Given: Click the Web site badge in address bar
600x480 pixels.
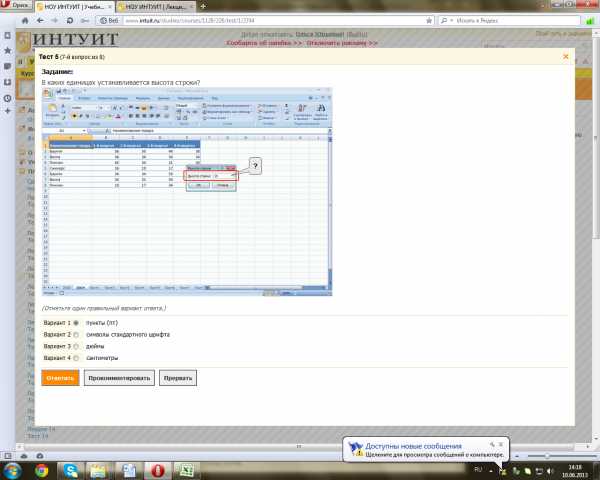Looking at the screenshot, I should pos(109,21).
